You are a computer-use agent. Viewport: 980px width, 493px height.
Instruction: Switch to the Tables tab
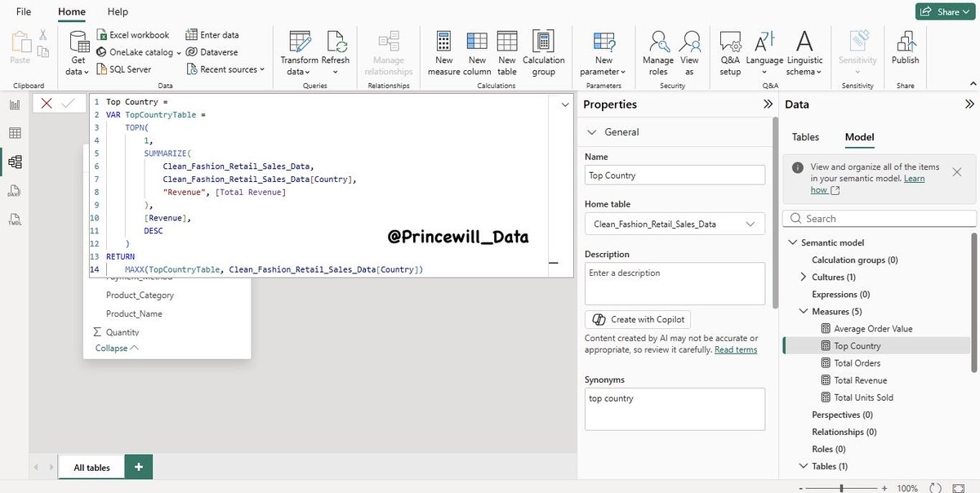805,137
